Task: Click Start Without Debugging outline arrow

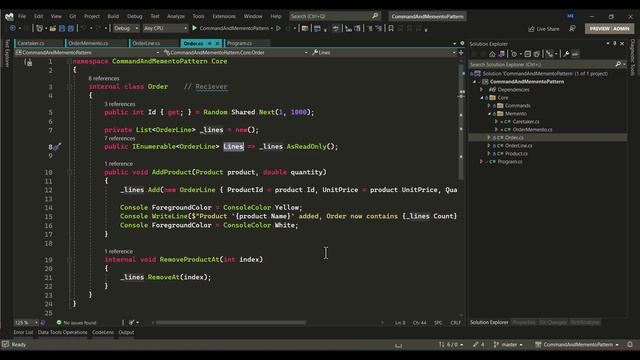Action: tap(278, 28)
